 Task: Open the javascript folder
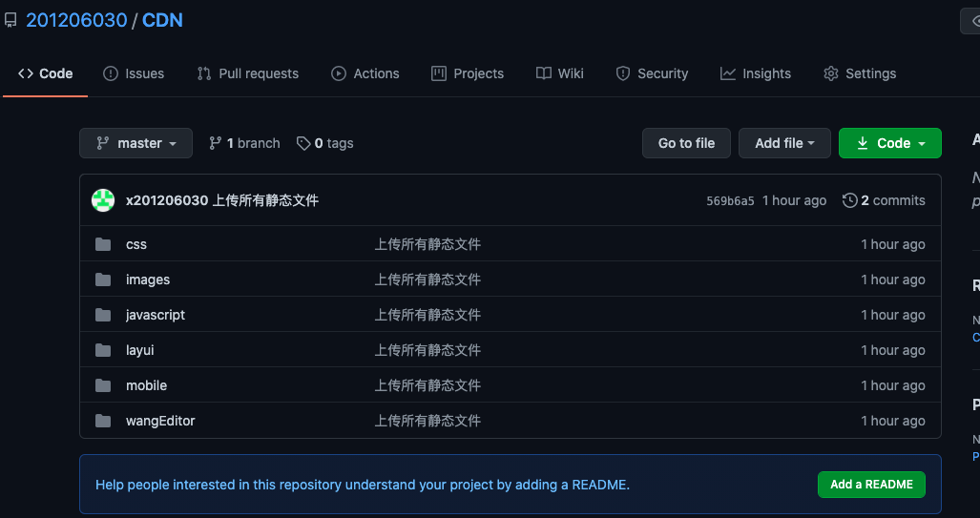156,315
